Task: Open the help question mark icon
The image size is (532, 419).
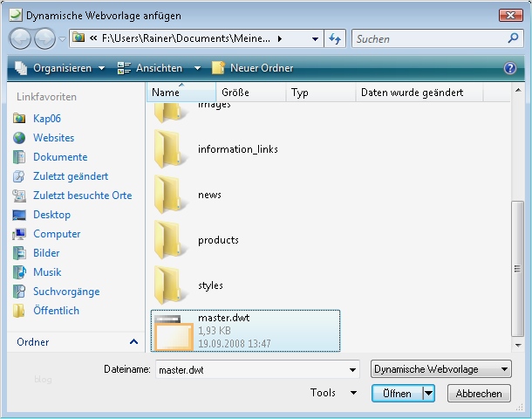Action: (510, 68)
